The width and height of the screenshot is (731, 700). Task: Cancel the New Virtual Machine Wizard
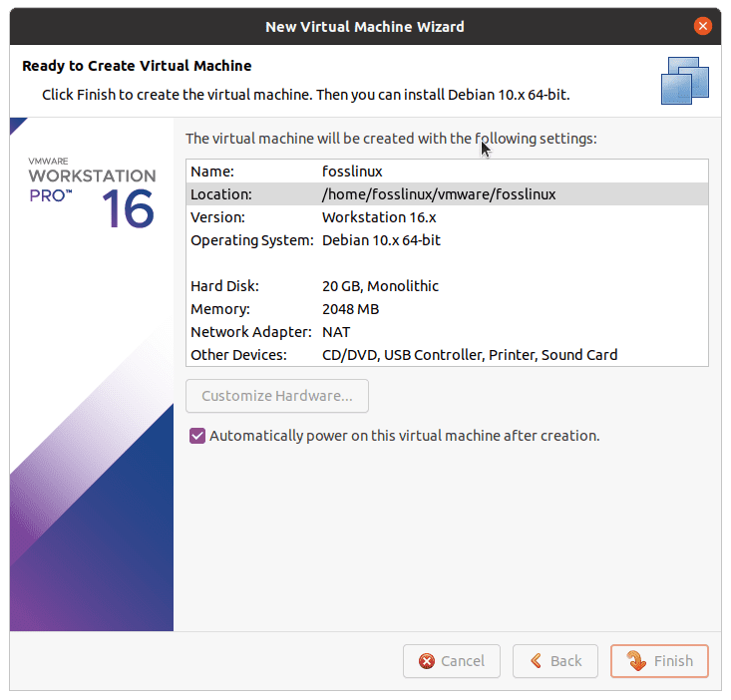452,660
